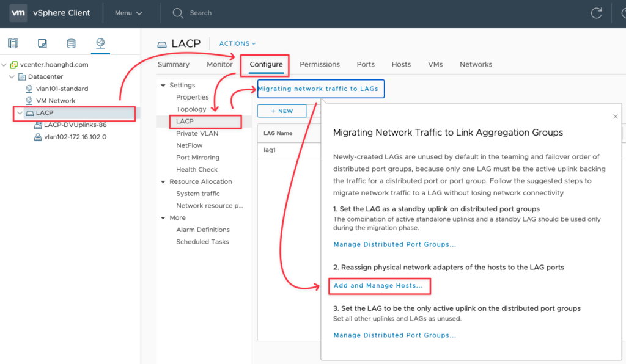Click the search magnifier icon
626x364 pixels.
tap(178, 13)
